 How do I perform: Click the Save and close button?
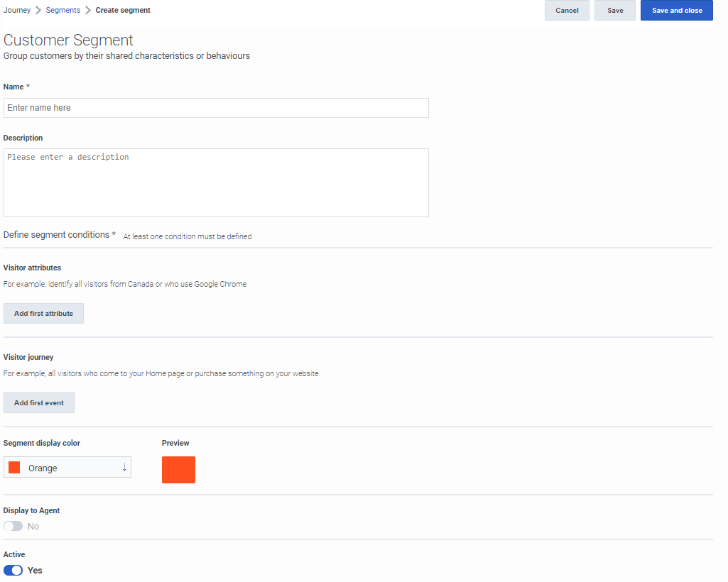tap(676, 10)
